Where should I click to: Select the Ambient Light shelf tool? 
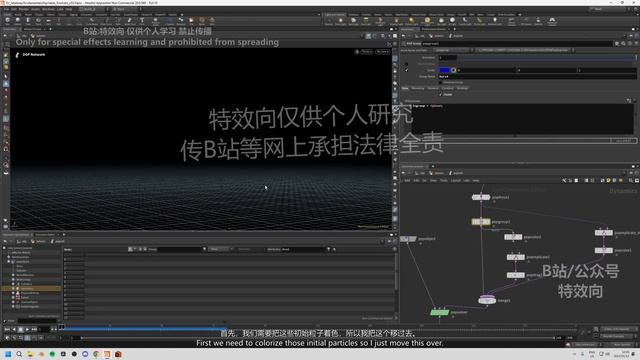(x=495, y=20)
